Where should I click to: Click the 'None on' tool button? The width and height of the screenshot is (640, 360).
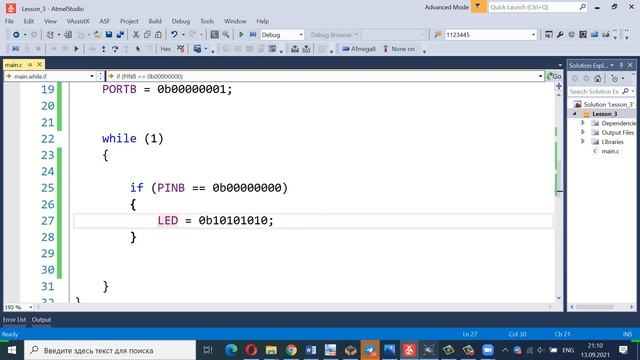coord(399,49)
